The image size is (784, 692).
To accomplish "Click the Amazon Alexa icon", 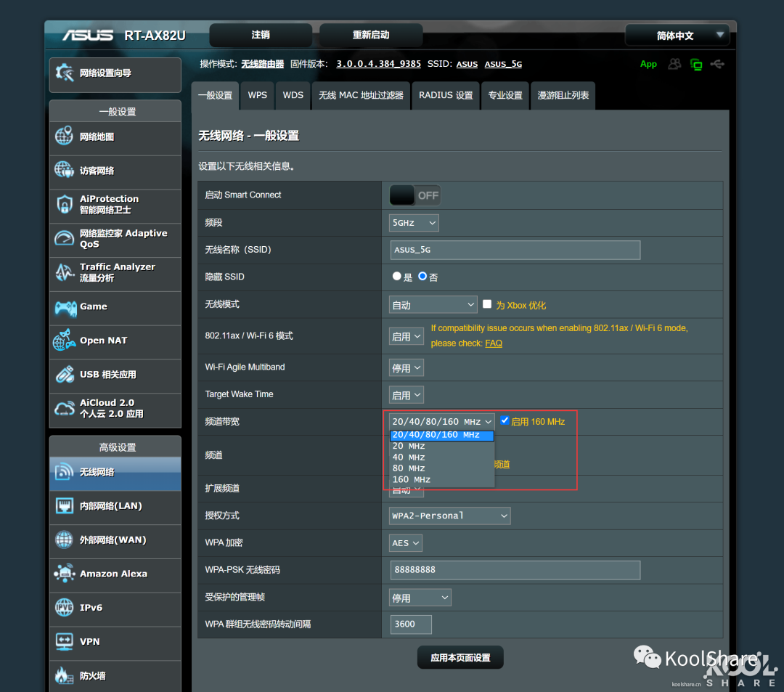I will tap(65, 574).
